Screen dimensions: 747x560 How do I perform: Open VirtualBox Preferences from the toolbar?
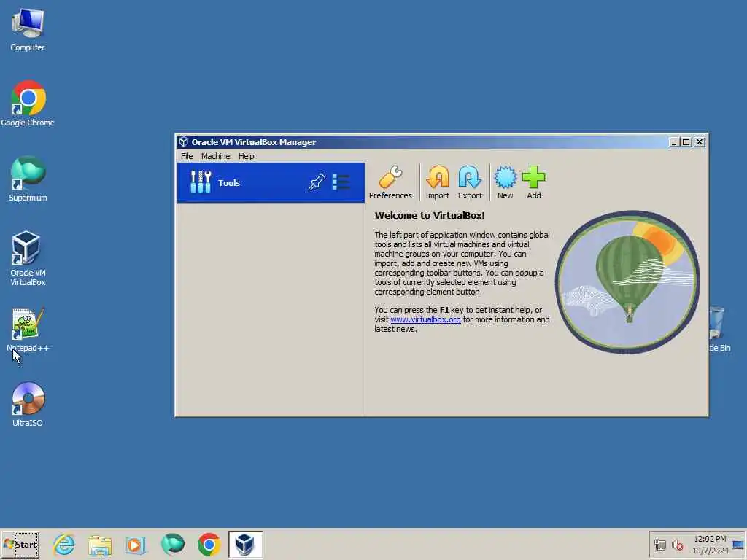point(390,183)
